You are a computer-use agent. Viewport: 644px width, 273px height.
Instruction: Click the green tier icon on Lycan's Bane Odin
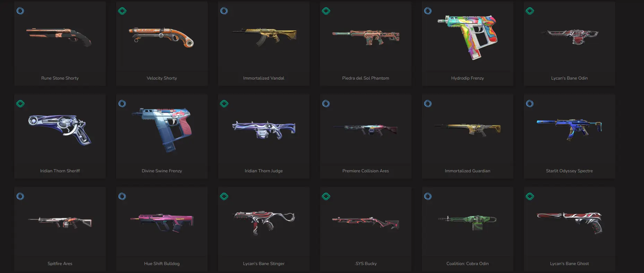tap(530, 11)
